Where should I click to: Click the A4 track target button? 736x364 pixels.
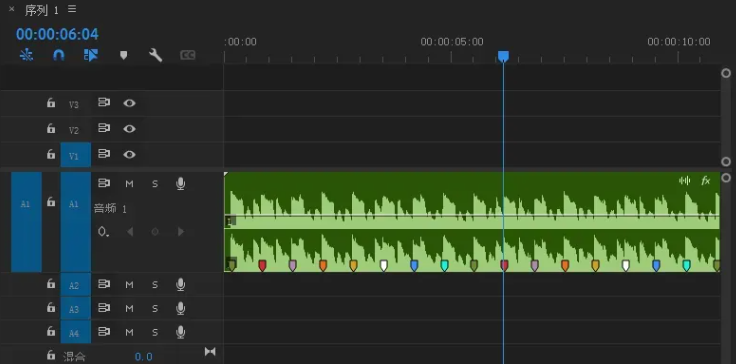click(75, 333)
